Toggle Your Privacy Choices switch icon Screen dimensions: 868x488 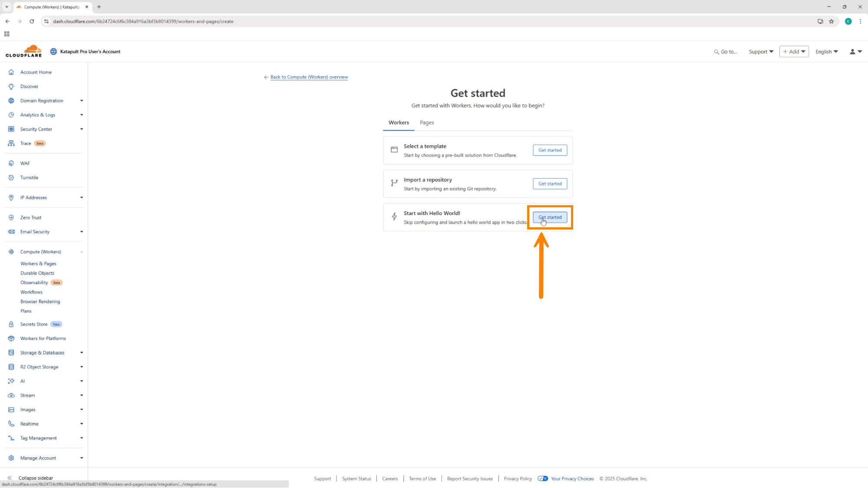tap(542, 479)
